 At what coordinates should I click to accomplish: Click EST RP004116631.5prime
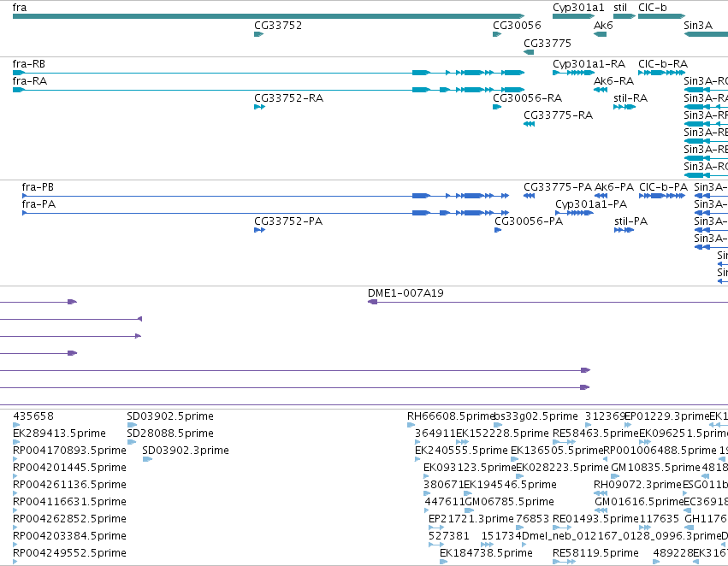(69, 502)
